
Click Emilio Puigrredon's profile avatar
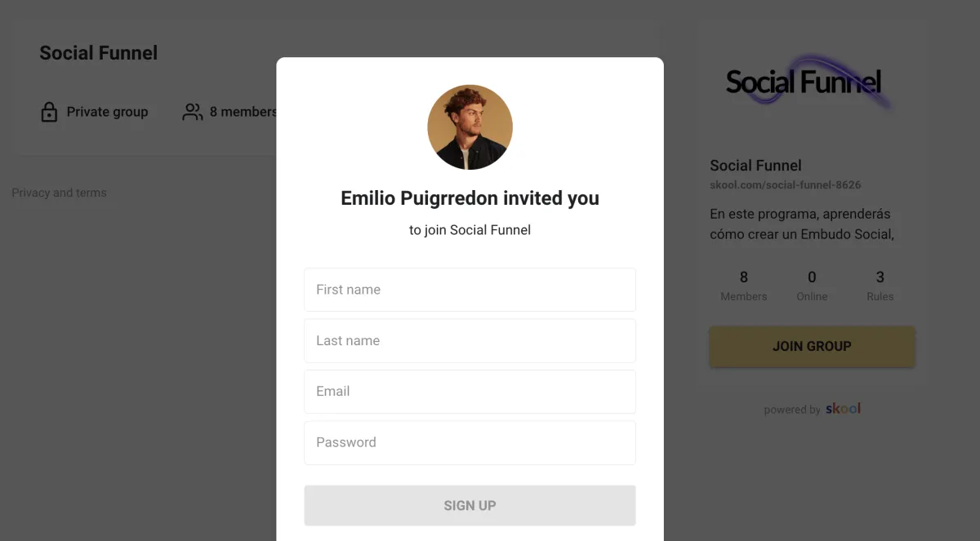470,127
